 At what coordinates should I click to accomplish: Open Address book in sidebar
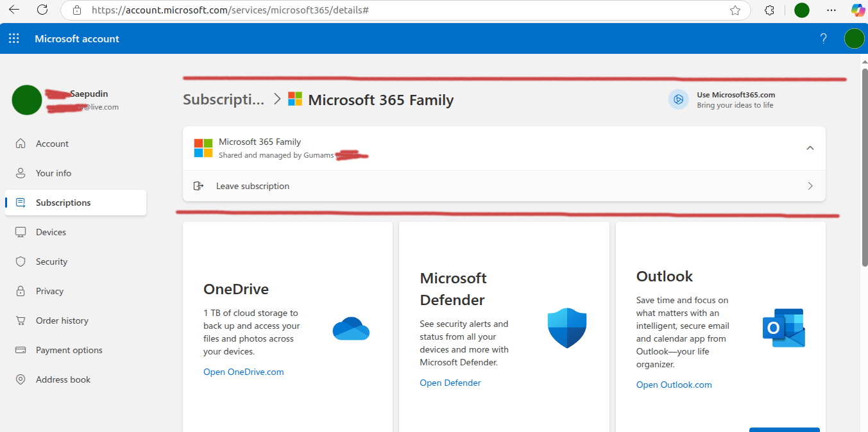click(76, 379)
